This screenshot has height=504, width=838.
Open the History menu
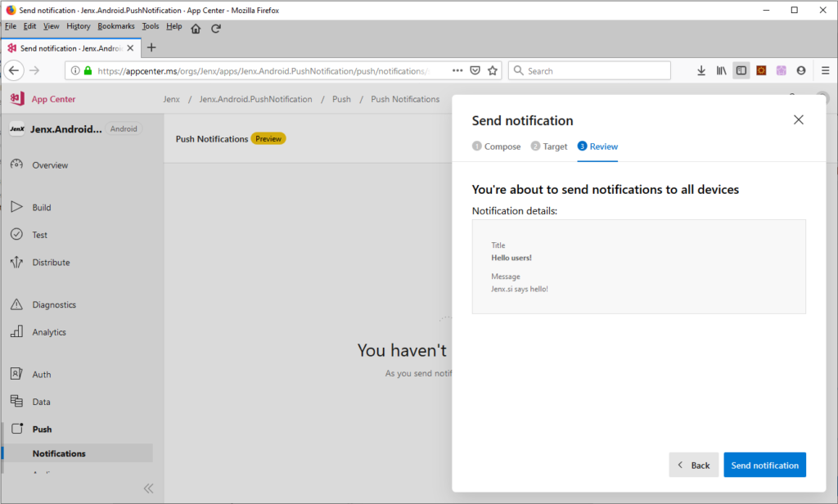(79, 26)
